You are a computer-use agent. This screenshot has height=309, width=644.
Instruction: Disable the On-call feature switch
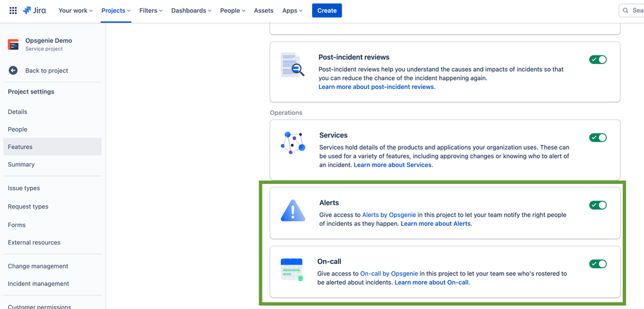[598, 264]
